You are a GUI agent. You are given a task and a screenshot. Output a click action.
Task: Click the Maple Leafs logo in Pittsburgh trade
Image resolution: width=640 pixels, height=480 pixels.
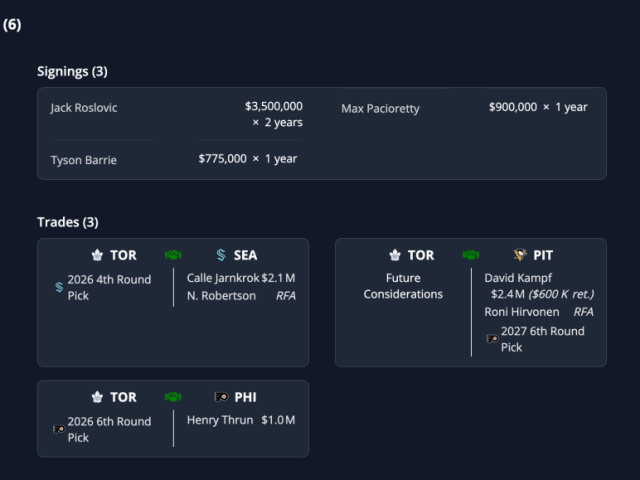(395, 255)
